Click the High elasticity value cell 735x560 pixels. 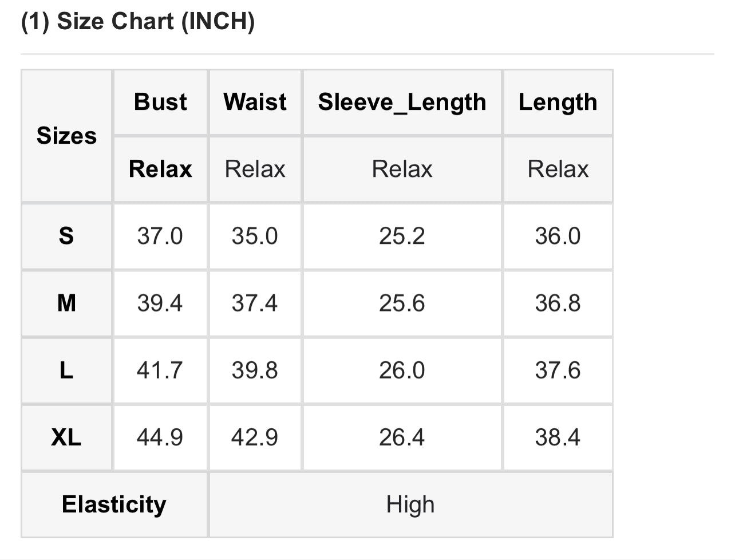(410, 504)
